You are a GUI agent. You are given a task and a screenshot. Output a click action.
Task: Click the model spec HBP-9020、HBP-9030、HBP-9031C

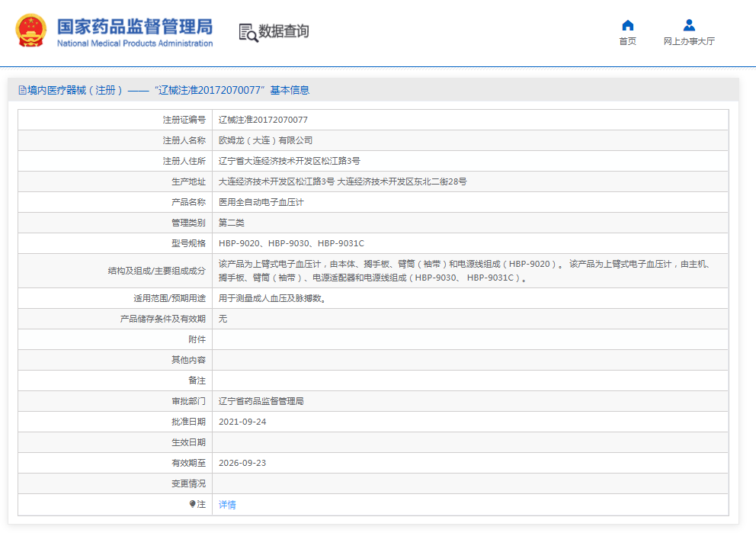pyautogui.click(x=291, y=243)
